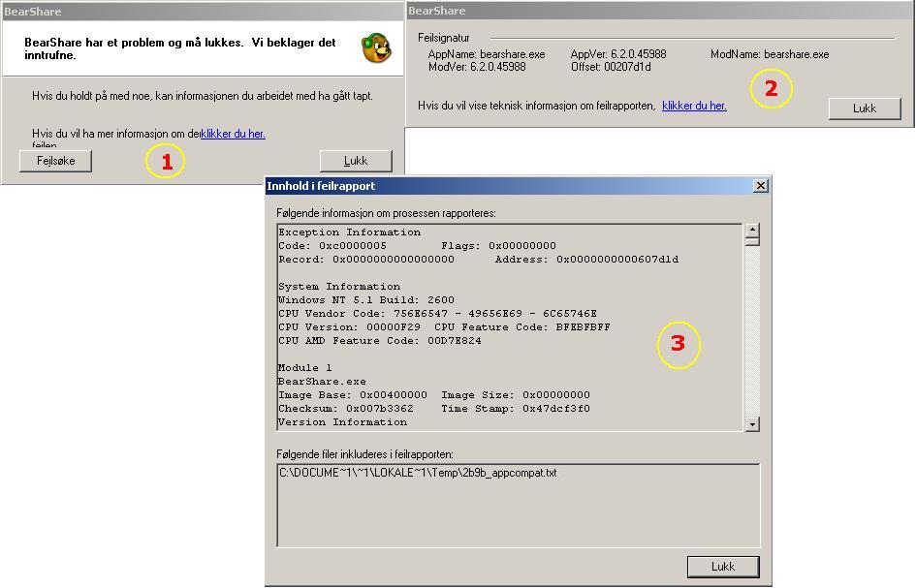The image size is (916, 588).
Task: Click the 'ModVer: 6.2.0.45988' text
Action: [x=477, y=67]
